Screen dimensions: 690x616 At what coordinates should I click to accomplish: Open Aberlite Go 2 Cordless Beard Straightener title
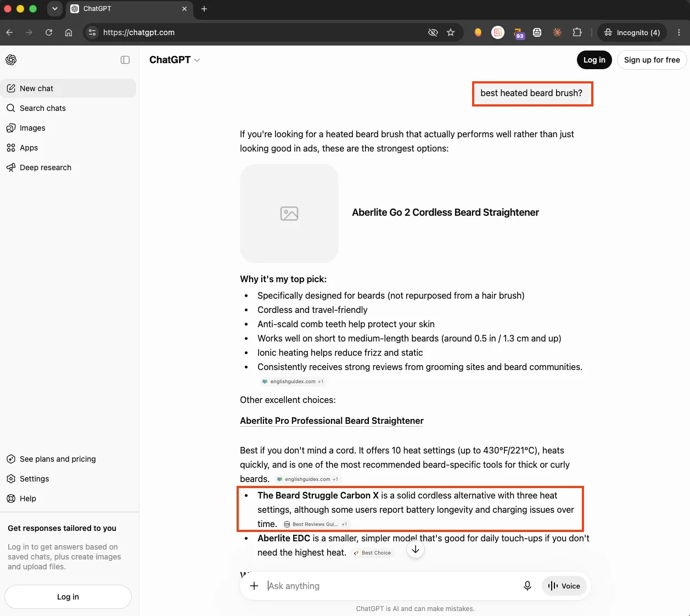pos(445,212)
